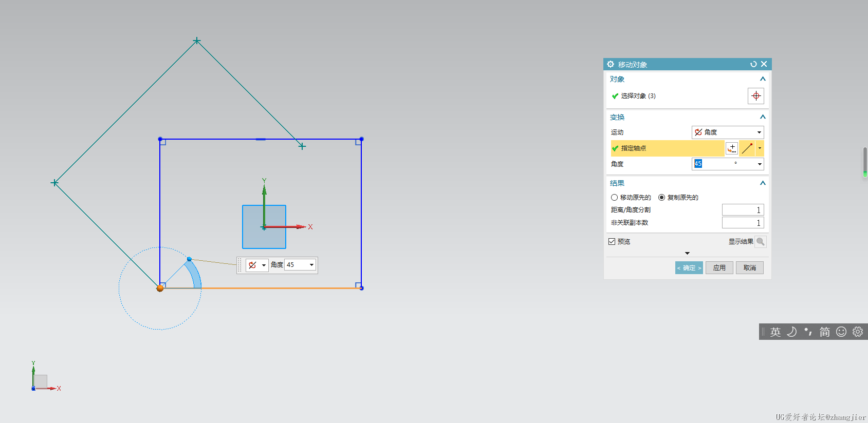
Task: Open the 运动 角度 dropdown
Action: [x=728, y=132]
